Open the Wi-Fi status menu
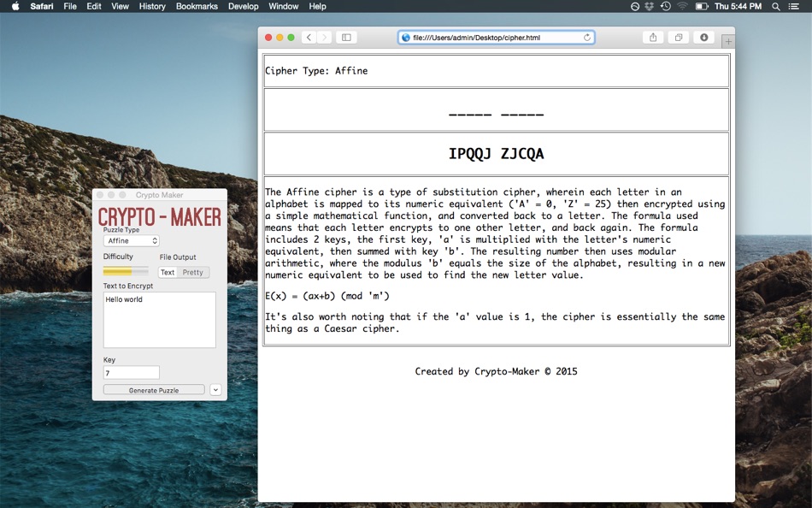This screenshot has width=812, height=508. (683, 6)
